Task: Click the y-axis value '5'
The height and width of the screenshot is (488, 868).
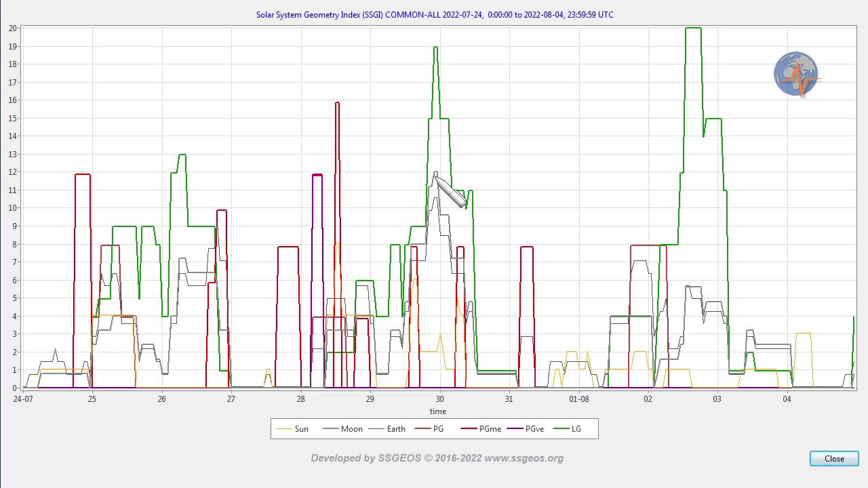Action: point(14,298)
